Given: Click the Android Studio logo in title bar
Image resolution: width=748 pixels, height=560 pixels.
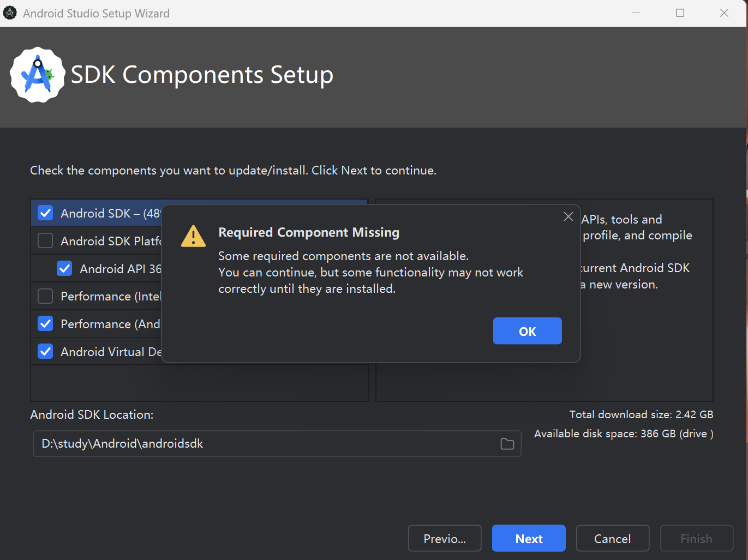Looking at the screenshot, I should pos(10,12).
